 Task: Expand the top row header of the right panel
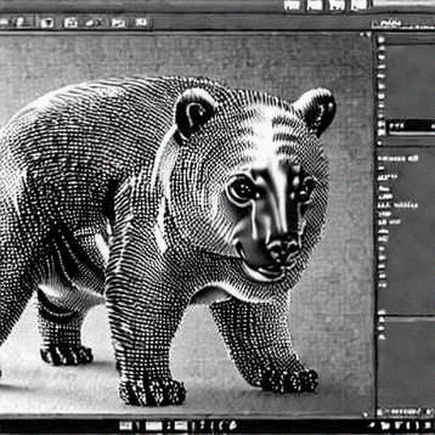tap(403, 24)
